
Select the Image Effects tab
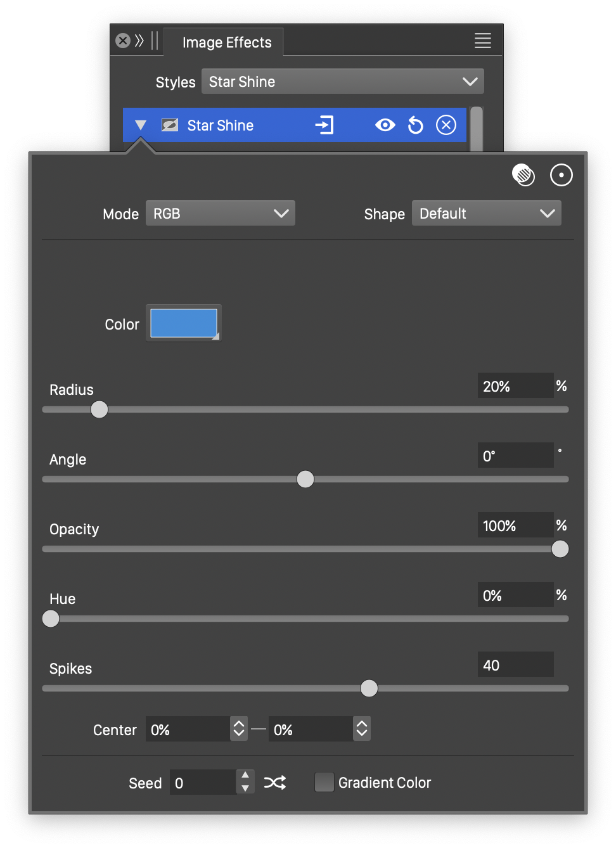(x=226, y=42)
